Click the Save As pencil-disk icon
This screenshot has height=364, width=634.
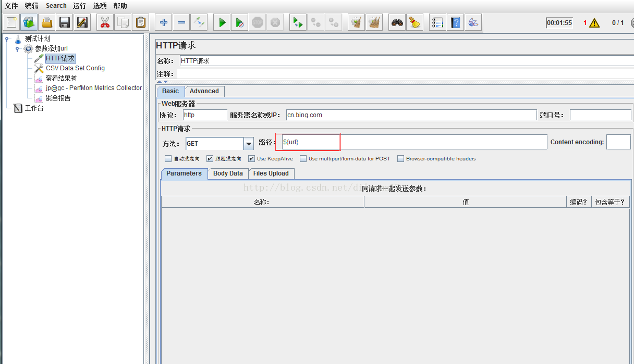[x=82, y=22]
